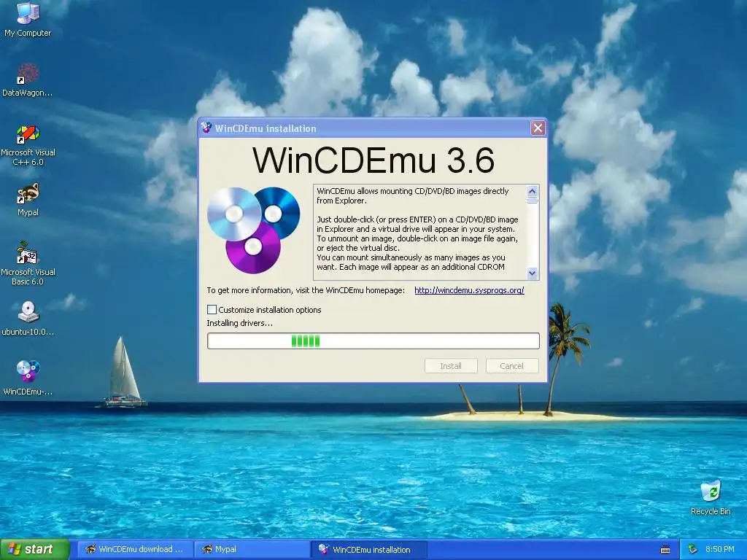Viewport: 747px width, 560px height.
Task: Select the WinCDEmu installer desktop icon
Action: click(x=28, y=378)
